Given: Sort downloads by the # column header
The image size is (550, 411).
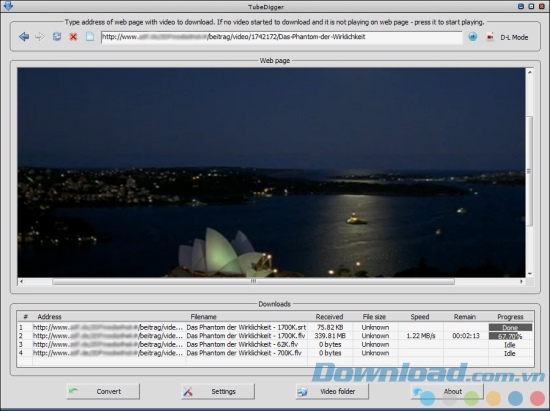Looking at the screenshot, I should click(25, 317).
